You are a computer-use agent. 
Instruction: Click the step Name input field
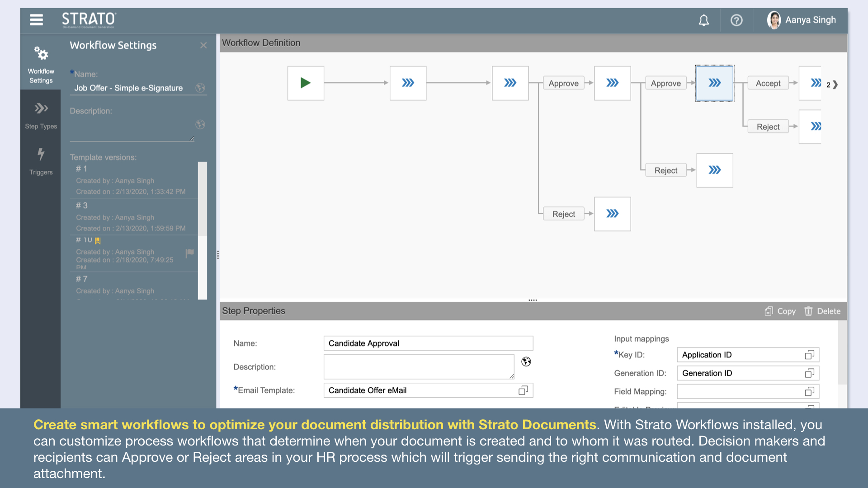tap(428, 343)
